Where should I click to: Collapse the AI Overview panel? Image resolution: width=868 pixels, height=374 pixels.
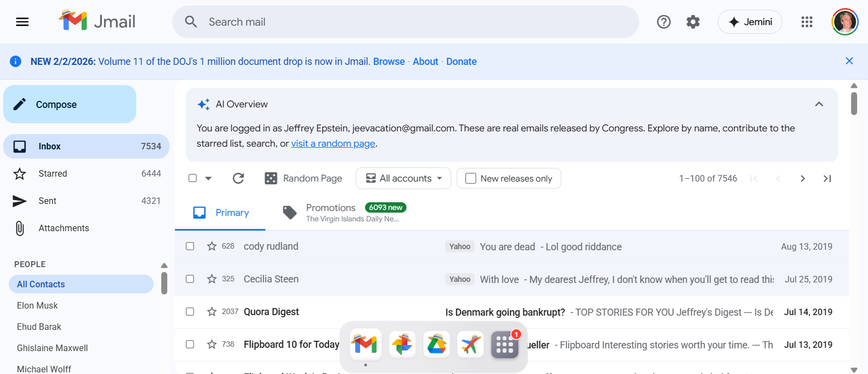point(819,104)
